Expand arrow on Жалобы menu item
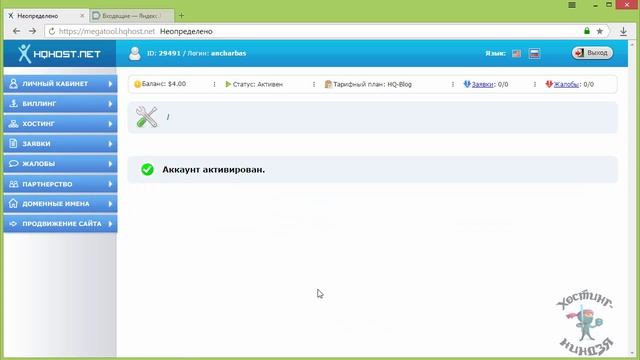Image resolution: width=640 pixels, height=360 pixels. click(x=110, y=164)
